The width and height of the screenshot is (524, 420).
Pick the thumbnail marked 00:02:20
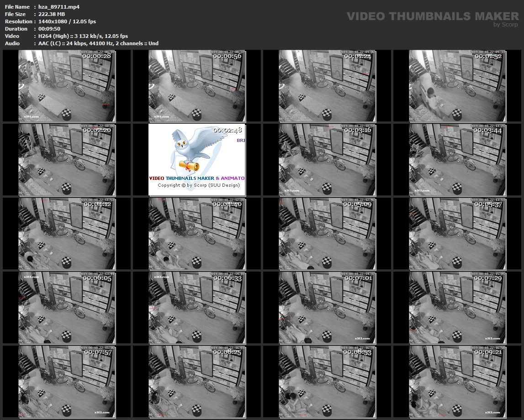pyautogui.click(x=67, y=160)
